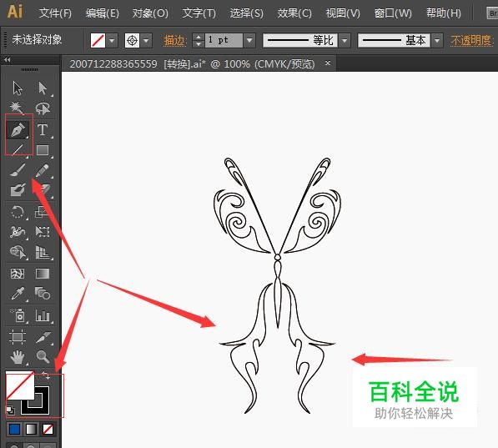Click the white fill color swatch
Screen dimensions: 498x448
[x=20, y=385]
